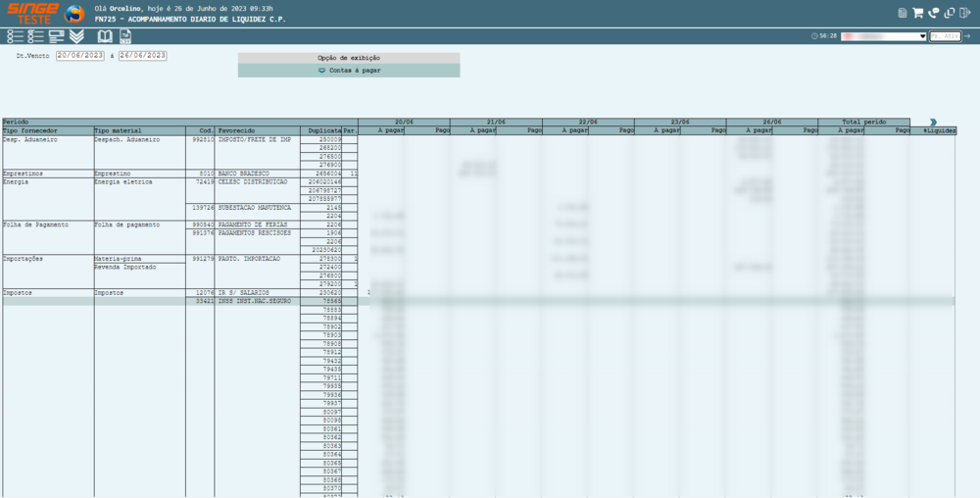Click the 26/06 date column header

coord(772,122)
